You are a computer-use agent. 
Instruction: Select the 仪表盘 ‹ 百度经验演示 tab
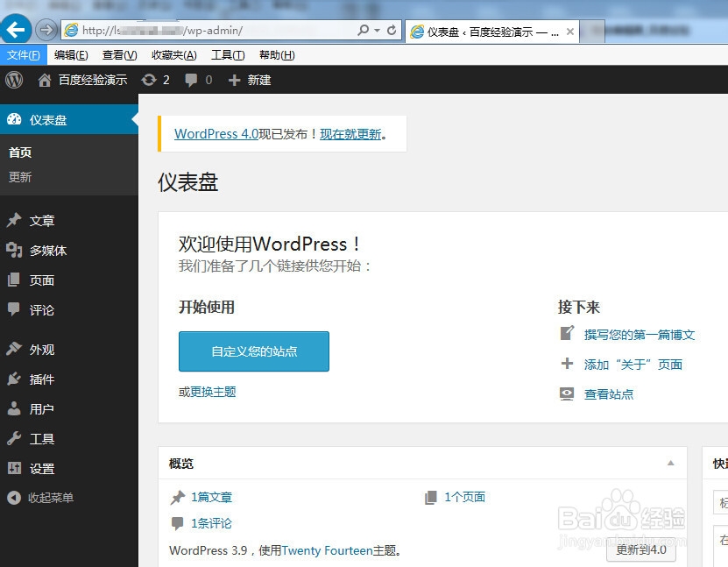click(492, 32)
